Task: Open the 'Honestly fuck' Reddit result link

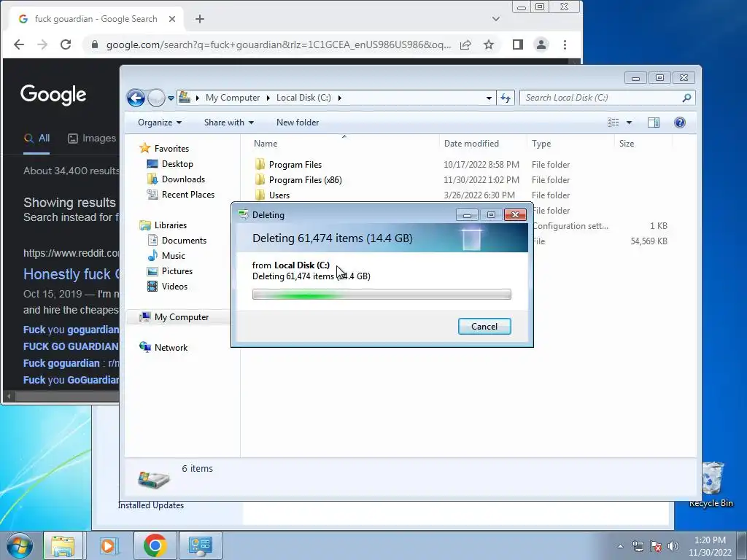Action: pos(71,274)
